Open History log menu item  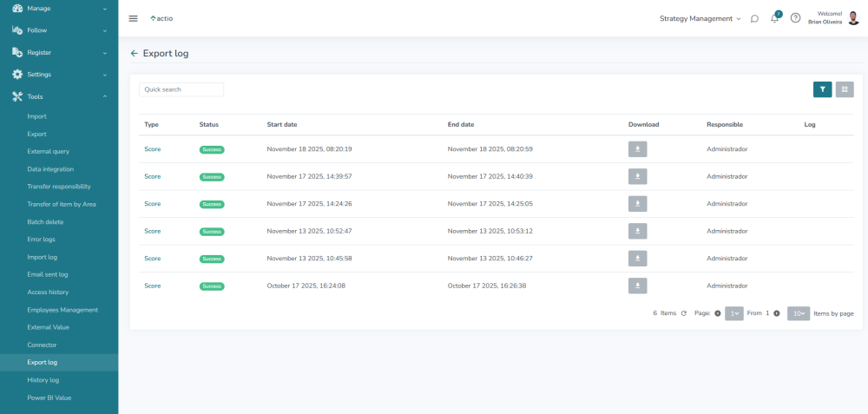[x=43, y=380]
